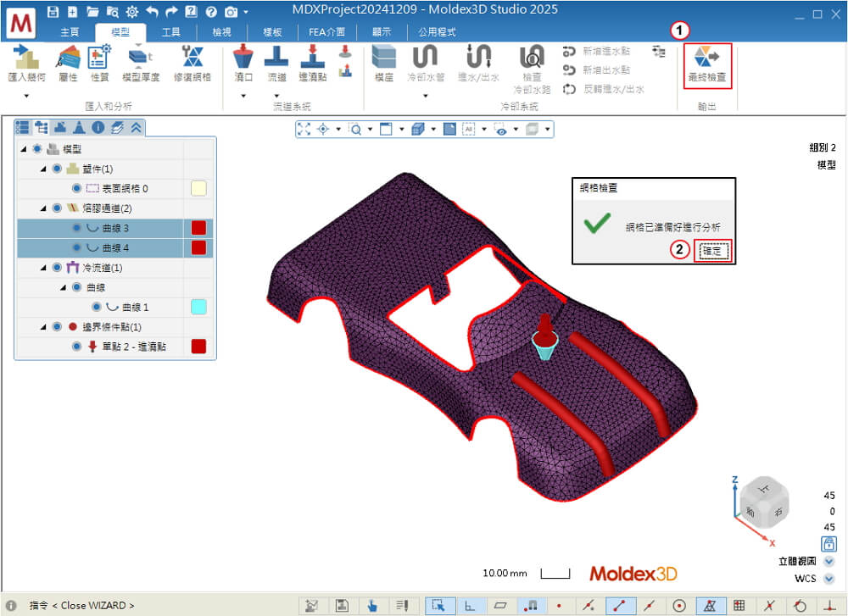Collapse the 模型 root tree node
Image resolution: width=848 pixels, height=616 pixels.
click(x=23, y=148)
